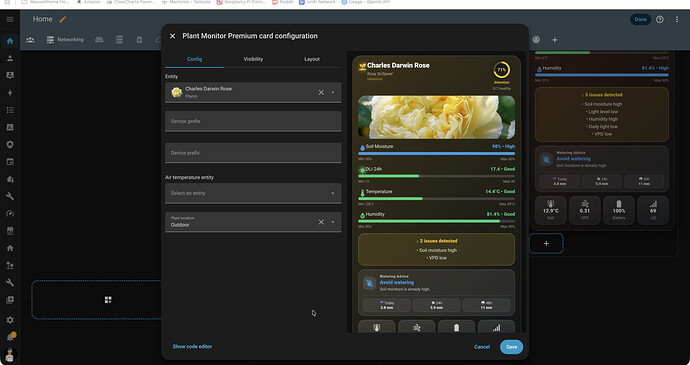The image size is (690, 365).
Task: Open the Calendar sidebar item
Action: point(10,162)
